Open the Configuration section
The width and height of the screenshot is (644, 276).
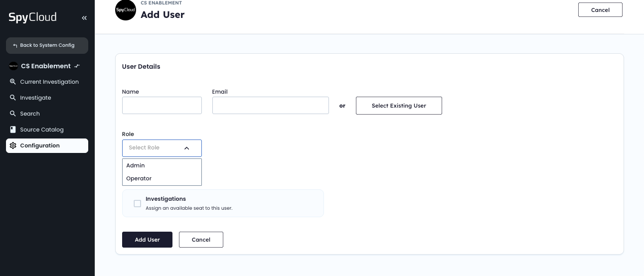point(47,145)
